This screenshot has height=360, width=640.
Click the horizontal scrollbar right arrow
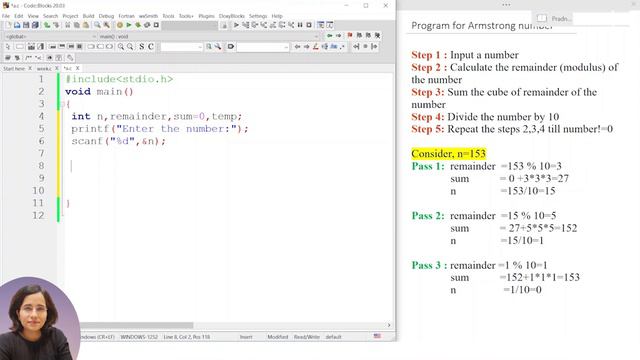click(389, 325)
